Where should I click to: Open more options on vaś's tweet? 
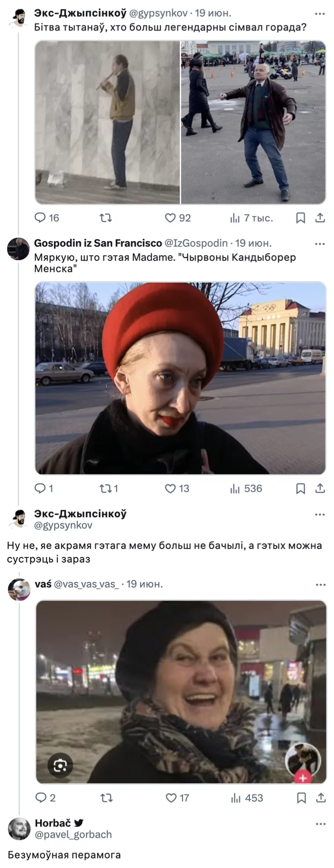[321, 585]
